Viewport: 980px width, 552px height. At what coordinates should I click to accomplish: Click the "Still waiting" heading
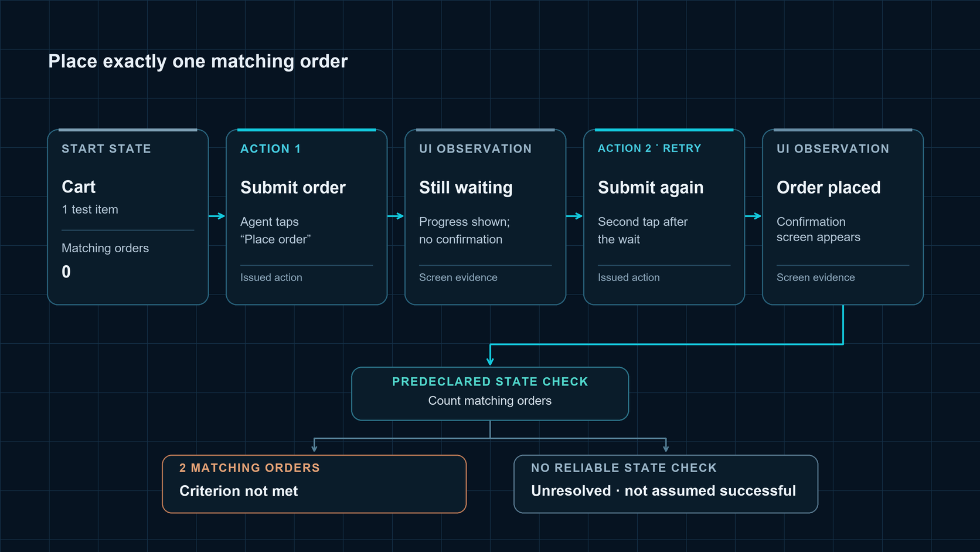tap(466, 188)
